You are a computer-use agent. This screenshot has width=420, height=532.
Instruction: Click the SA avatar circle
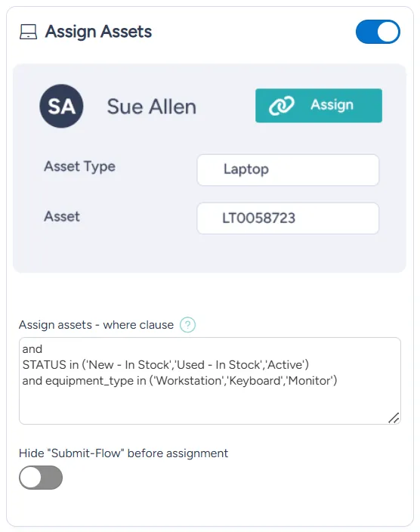61,107
